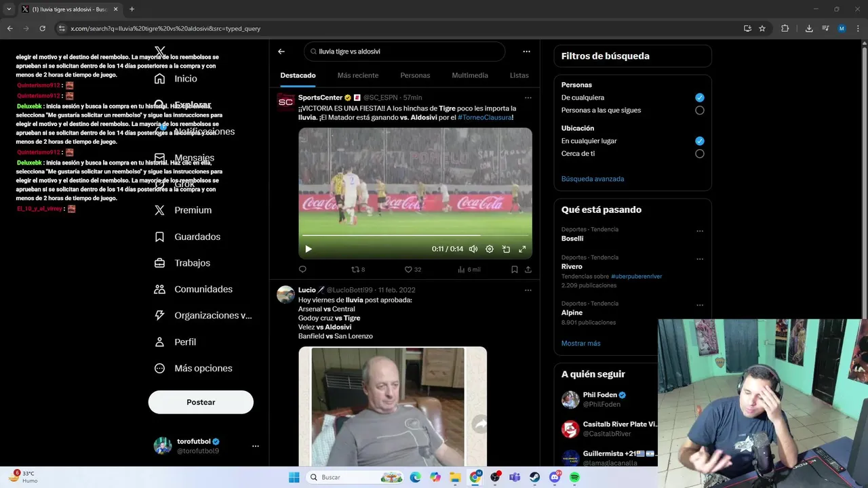Click the Postear button
This screenshot has width=868, height=488.
point(201,402)
